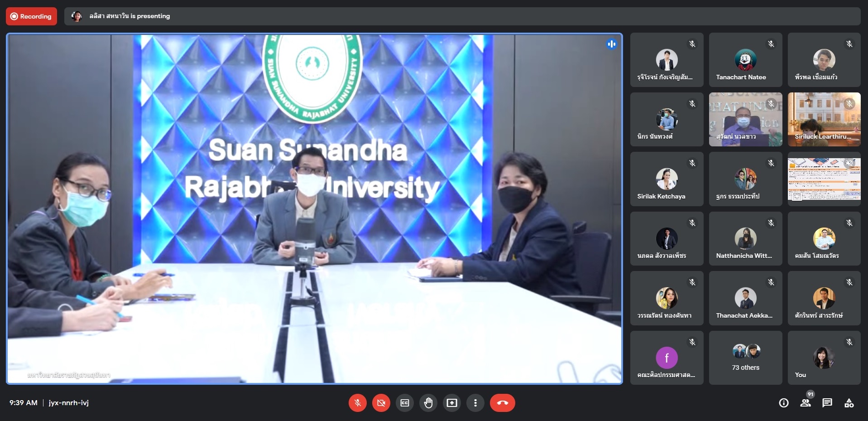Click the Siriluck Learthiru video tile
The height and width of the screenshot is (421, 868).
pyautogui.click(x=824, y=119)
